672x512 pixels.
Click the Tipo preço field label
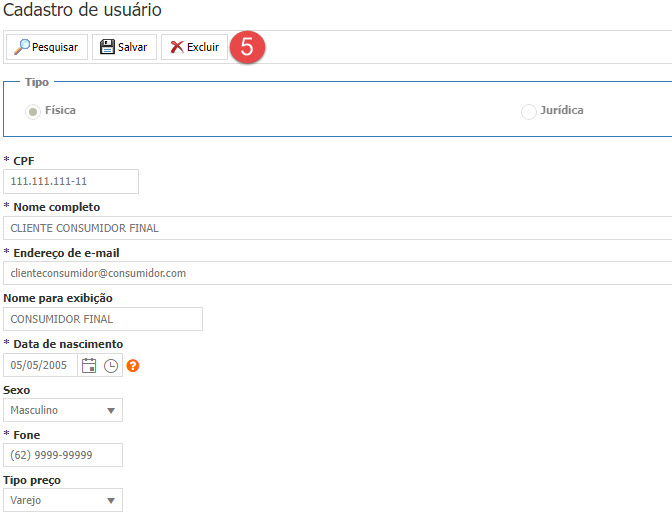(x=34, y=479)
